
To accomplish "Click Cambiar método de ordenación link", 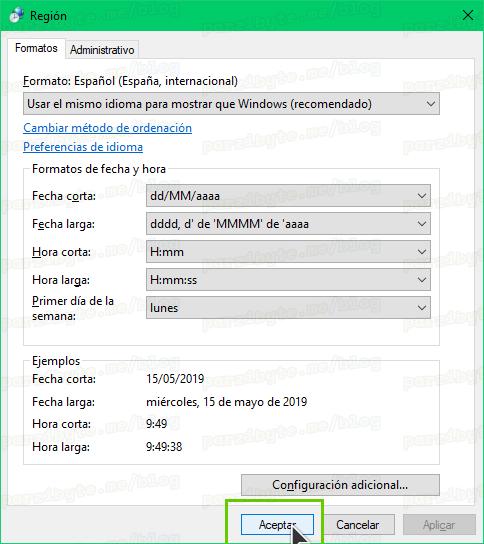I will [x=108, y=128].
